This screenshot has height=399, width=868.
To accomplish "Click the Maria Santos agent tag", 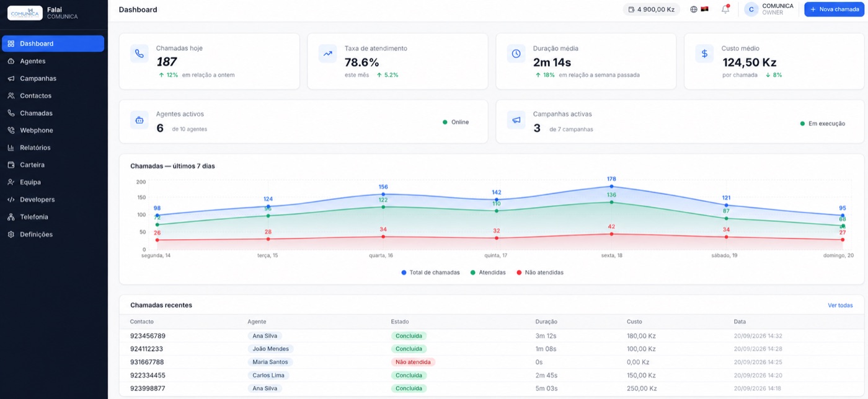I will coord(270,362).
